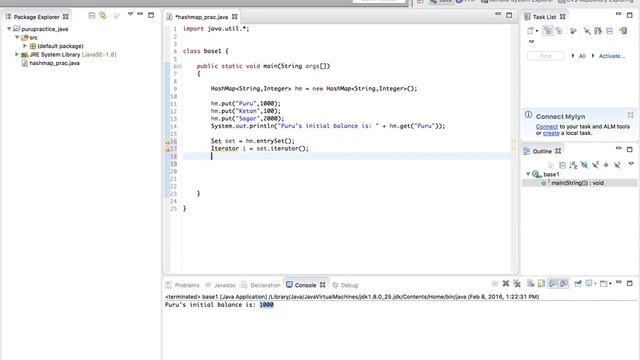
Task: Collapse base1 class in Outline
Action: 528,174
